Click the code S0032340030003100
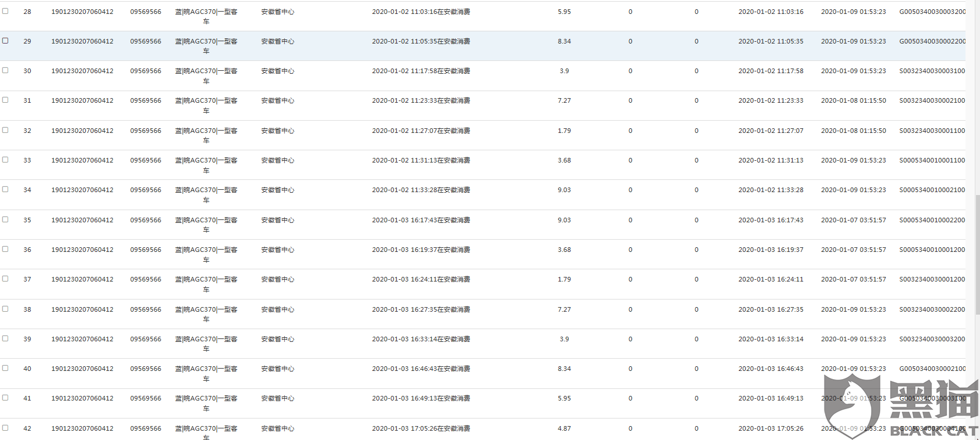The height and width of the screenshot is (440, 980). [x=932, y=71]
